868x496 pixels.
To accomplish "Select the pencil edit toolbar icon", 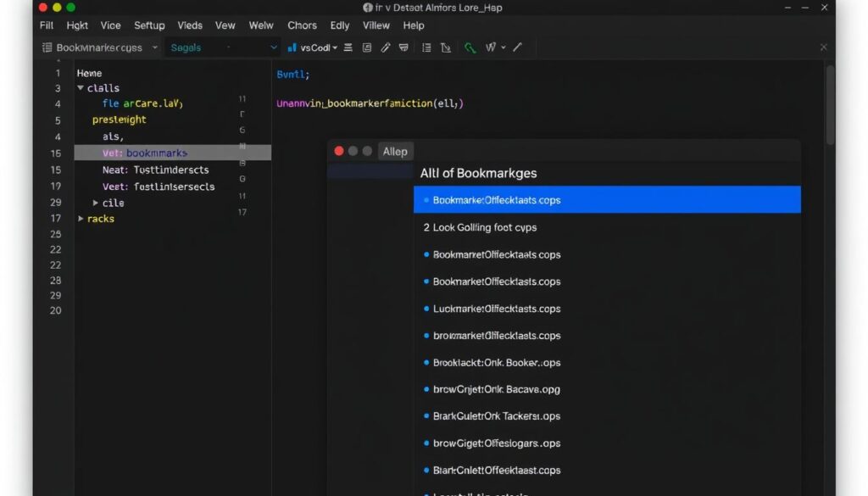I will tap(386, 47).
